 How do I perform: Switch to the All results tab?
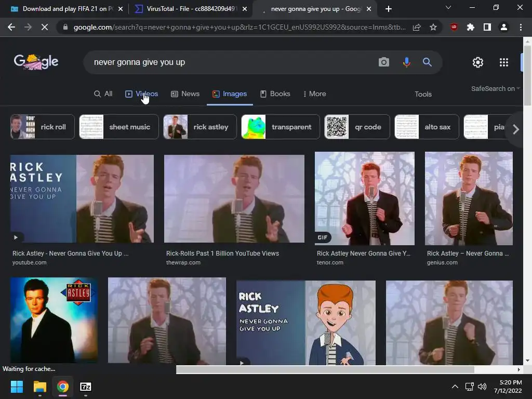click(103, 94)
